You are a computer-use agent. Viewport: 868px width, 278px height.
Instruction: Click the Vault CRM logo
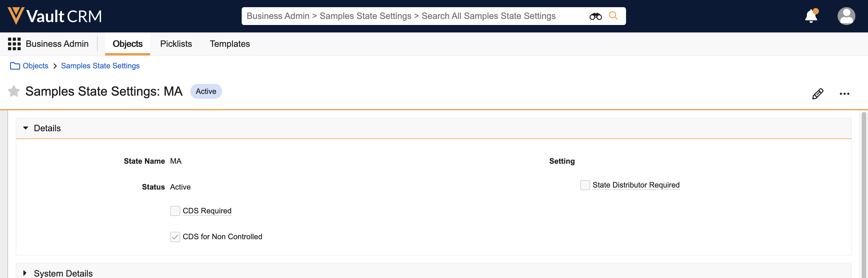click(55, 16)
